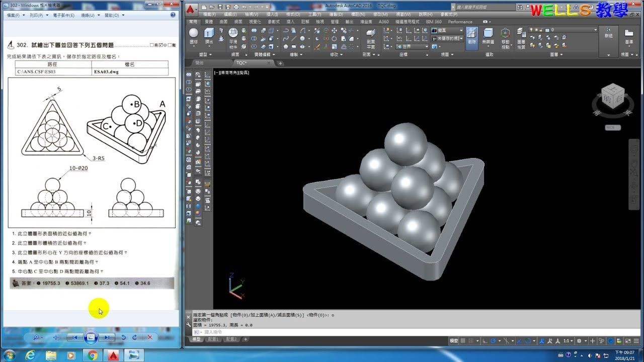Activate the Extrude (擠出) tool
This screenshot has width=644, height=362.
209,36
